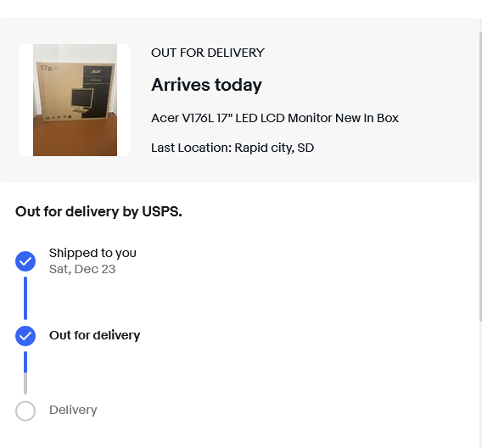Select the OUT FOR DELIVERY status label
482x448 pixels.
point(208,53)
